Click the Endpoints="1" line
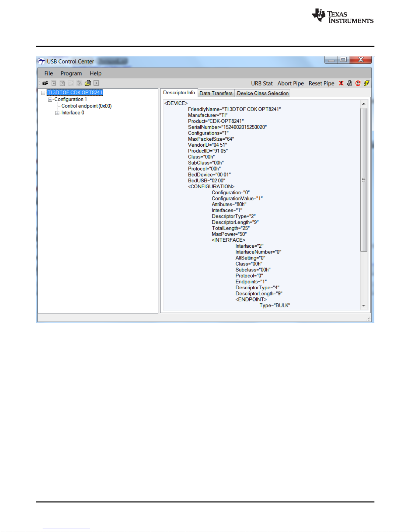 point(251,282)
